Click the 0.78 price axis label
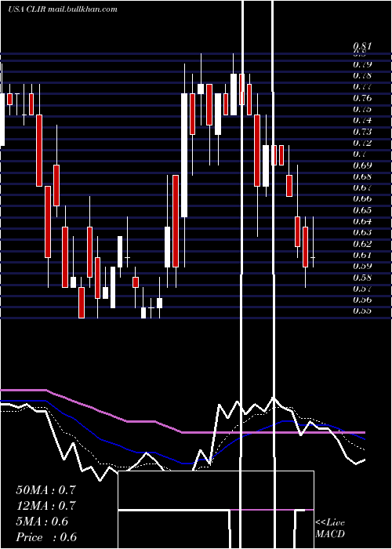This screenshot has width=392, height=549. point(362,75)
